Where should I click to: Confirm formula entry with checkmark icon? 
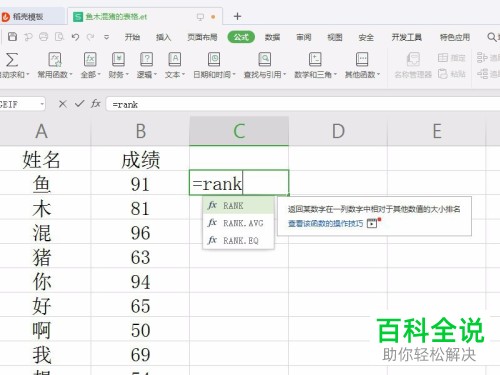pyautogui.click(x=79, y=104)
